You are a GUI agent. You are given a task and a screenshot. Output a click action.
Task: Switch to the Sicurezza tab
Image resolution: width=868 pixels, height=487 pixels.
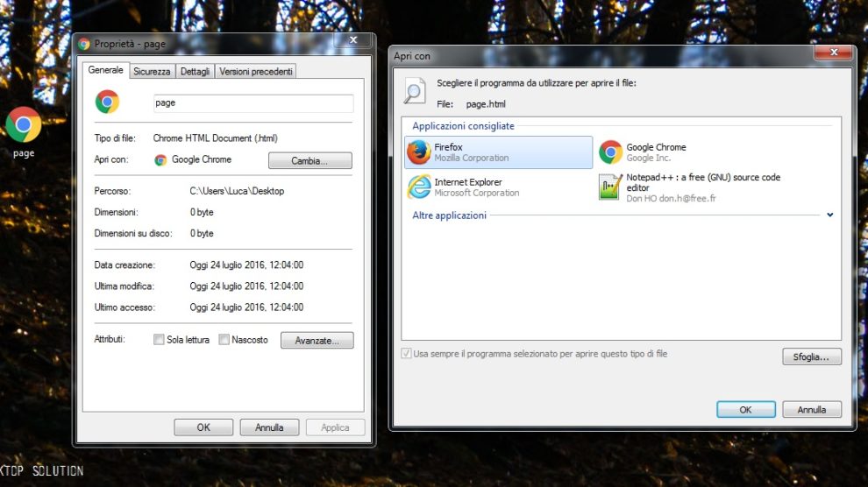click(152, 71)
